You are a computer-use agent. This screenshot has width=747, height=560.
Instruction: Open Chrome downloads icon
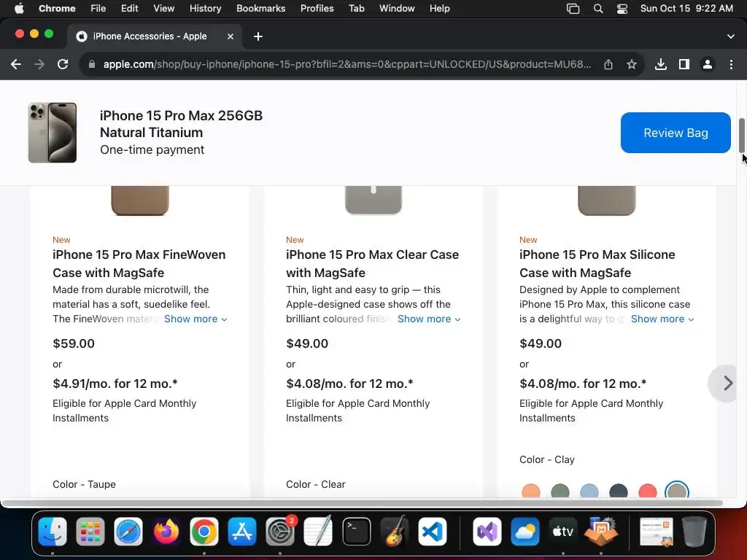coord(661,64)
